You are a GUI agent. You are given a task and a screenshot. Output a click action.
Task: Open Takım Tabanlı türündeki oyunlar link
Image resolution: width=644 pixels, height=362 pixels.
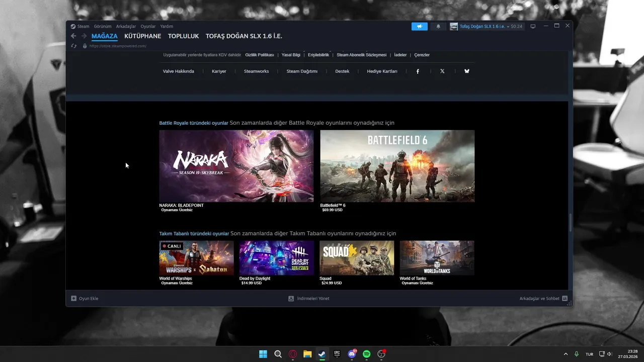(x=194, y=233)
